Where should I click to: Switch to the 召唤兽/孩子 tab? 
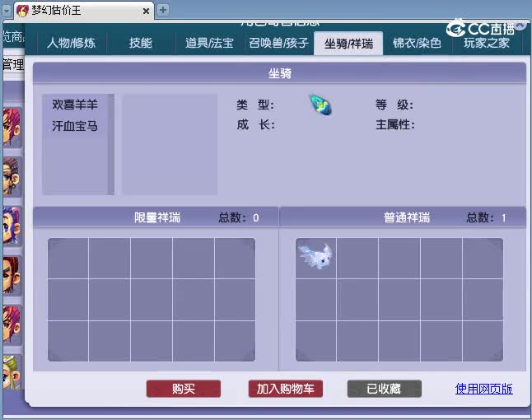pos(278,44)
